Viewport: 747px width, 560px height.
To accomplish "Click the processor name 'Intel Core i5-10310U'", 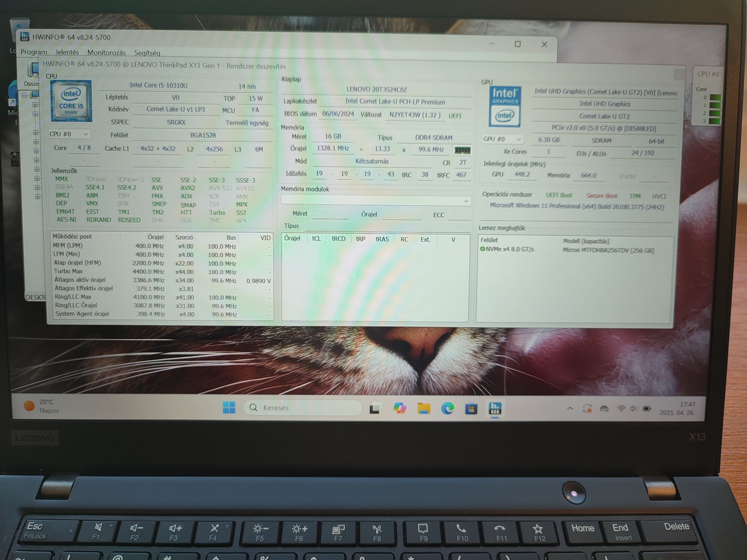I will click(x=159, y=85).
